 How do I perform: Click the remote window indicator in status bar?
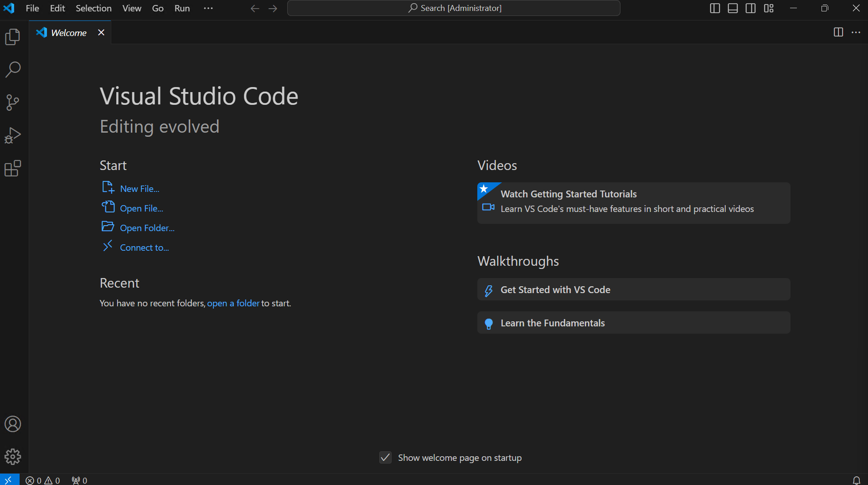click(x=9, y=480)
